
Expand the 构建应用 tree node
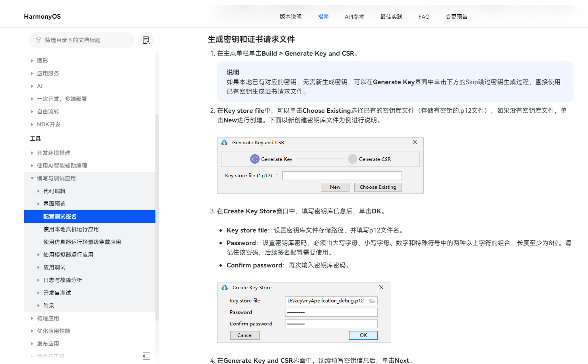32,318
